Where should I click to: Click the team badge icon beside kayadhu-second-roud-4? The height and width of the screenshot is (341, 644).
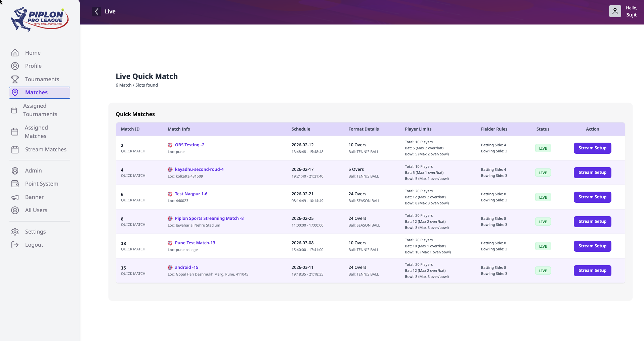(x=170, y=169)
